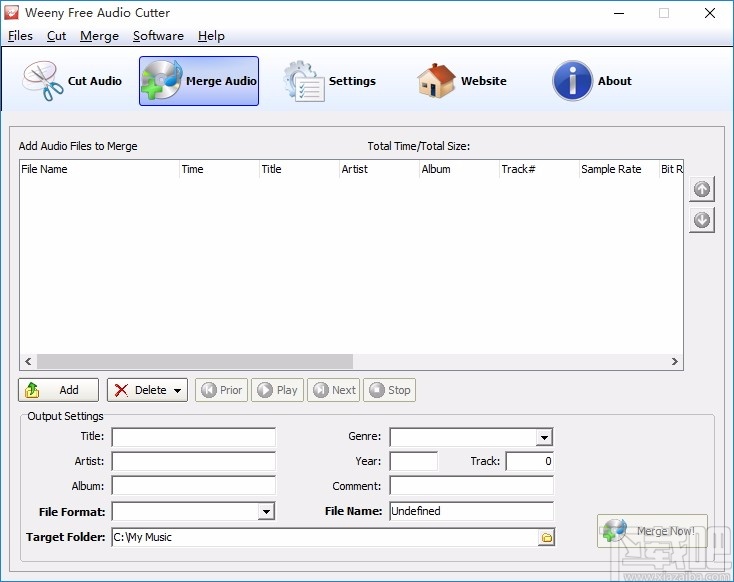Open the Software menu
Viewport: 734px width, 582px height.
(158, 36)
